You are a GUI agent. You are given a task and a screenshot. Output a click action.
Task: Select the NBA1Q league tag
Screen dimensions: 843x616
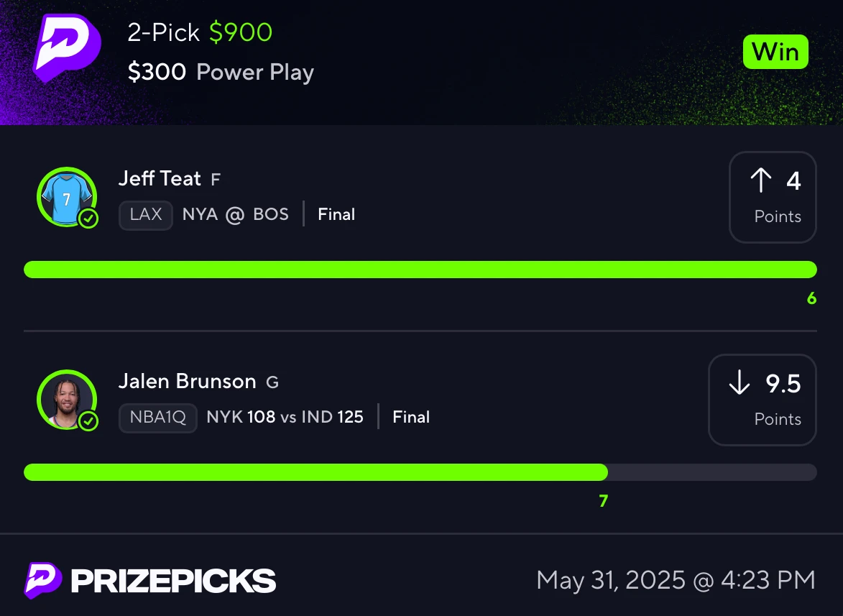coord(158,418)
